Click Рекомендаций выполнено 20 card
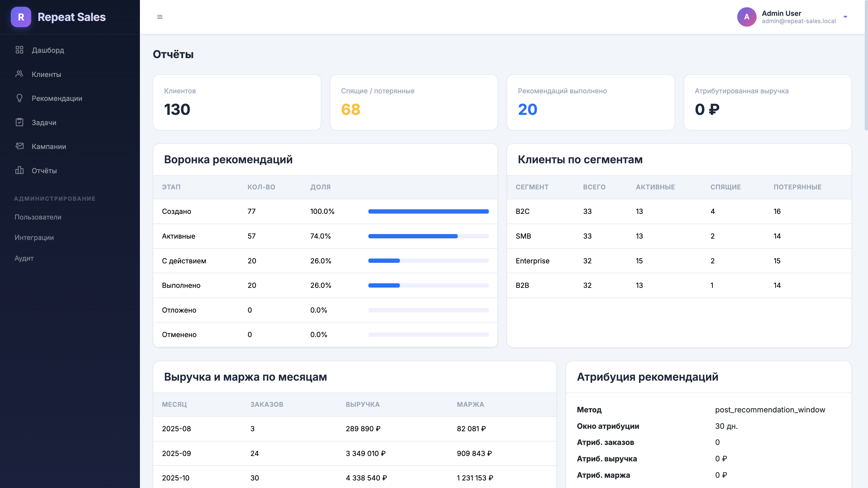Viewport: 868px width, 488px height. click(591, 102)
